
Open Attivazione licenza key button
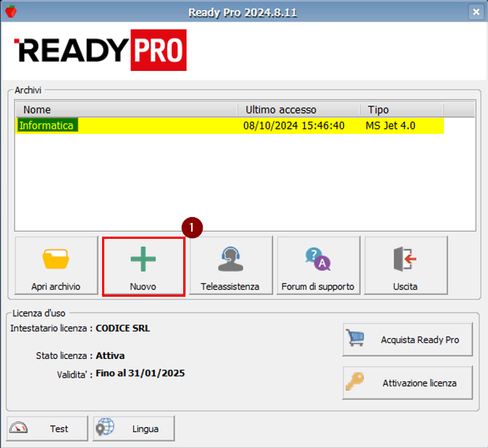[x=408, y=383]
